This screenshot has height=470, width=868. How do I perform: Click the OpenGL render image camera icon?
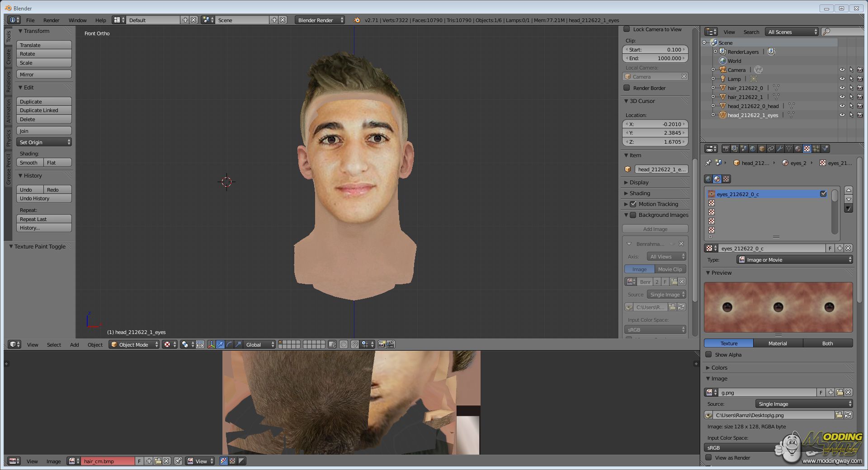(x=382, y=345)
